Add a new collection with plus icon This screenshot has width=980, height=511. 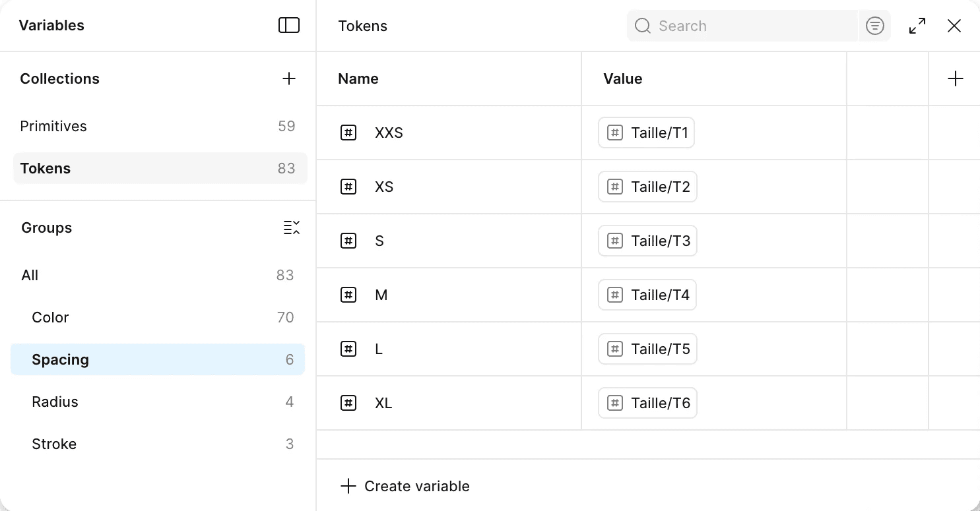288,78
